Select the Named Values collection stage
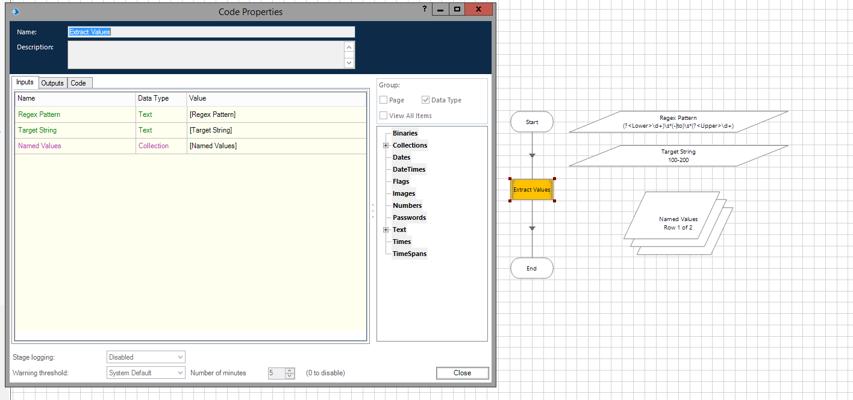The image size is (853, 400). pos(677,223)
